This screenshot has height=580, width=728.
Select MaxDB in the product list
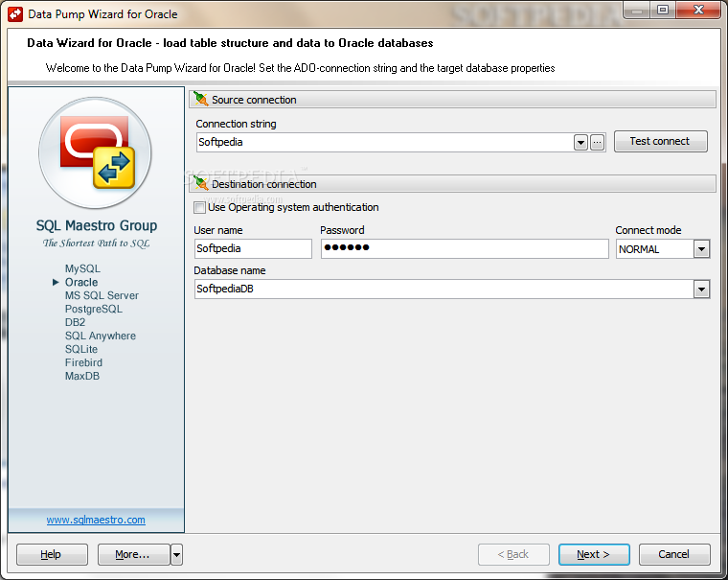click(82, 376)
